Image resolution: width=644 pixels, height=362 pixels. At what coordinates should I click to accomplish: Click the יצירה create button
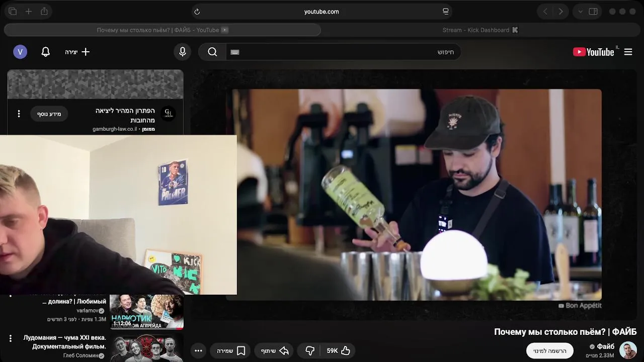point(77,52)
